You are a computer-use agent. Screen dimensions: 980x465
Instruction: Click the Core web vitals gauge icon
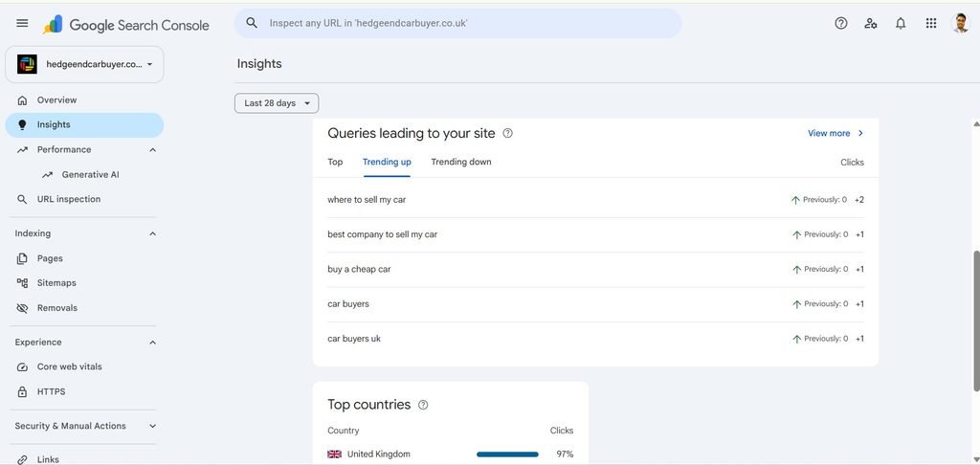point(23,366)
